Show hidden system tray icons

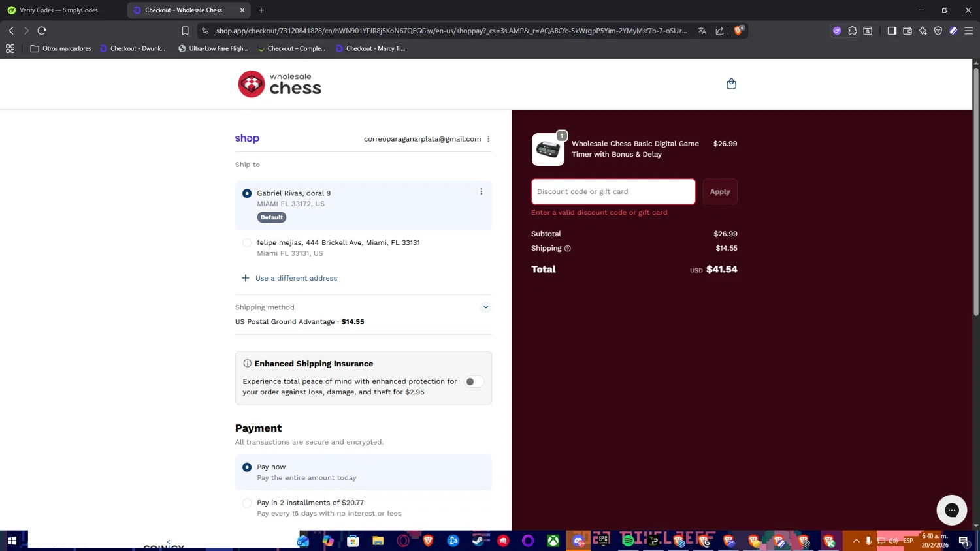point(856,541)
